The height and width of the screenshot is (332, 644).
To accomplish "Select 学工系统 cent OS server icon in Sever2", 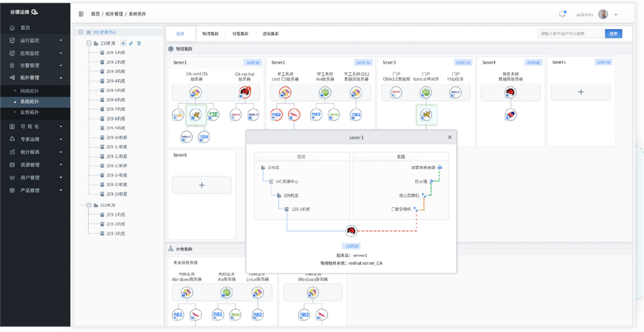I will pos(285,93).
